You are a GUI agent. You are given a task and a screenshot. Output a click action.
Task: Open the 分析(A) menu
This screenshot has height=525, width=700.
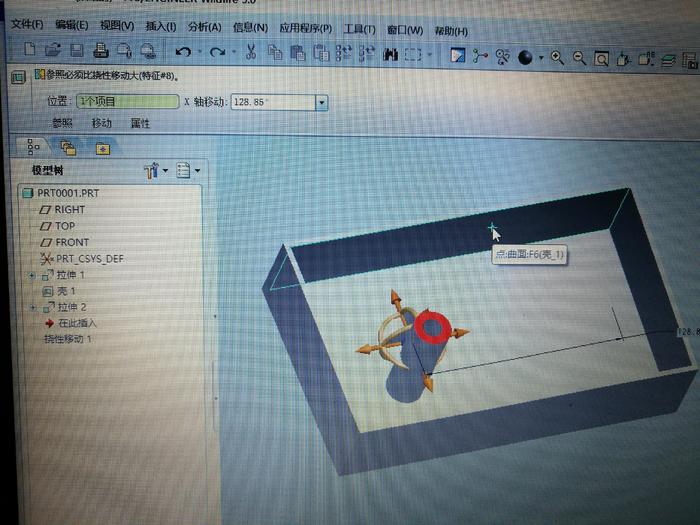click(x=204, y=28)
